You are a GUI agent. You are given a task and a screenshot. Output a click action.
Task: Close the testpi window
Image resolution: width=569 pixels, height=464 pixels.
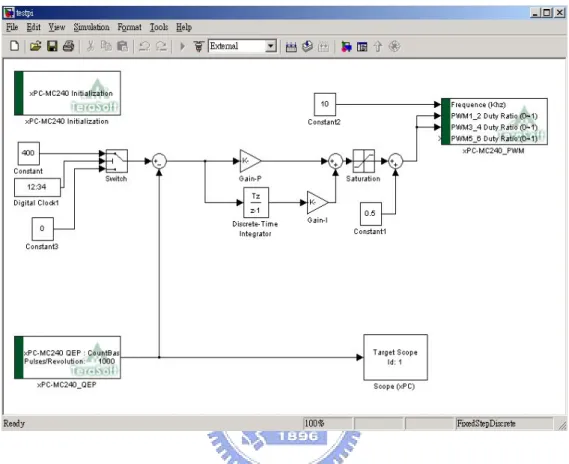pyautogui.click(x=560, y=13)
